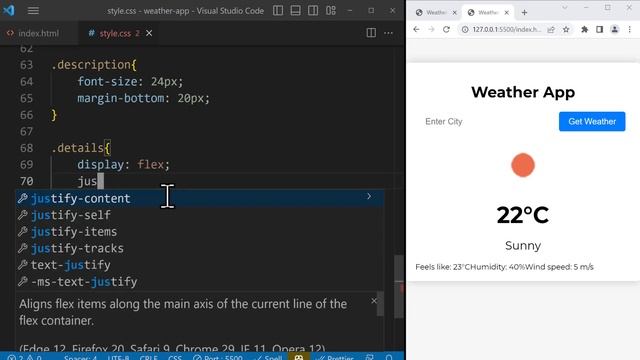Click the Enter City input field

(x=487, y=122)
